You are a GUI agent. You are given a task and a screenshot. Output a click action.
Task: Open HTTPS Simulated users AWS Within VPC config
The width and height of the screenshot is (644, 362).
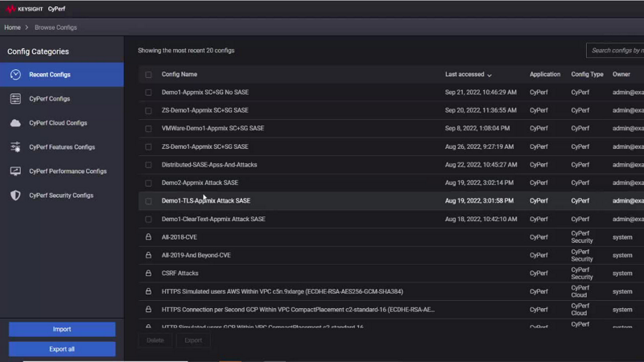[x=283, y=291]
